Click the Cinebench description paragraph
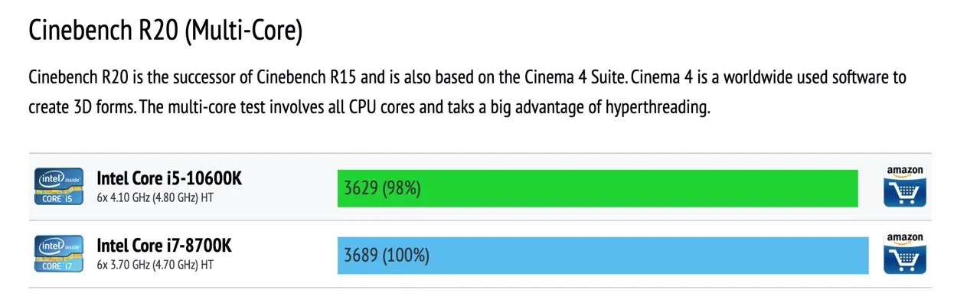Viewport: 980px width, 300px height. click(x=467, y=92)
